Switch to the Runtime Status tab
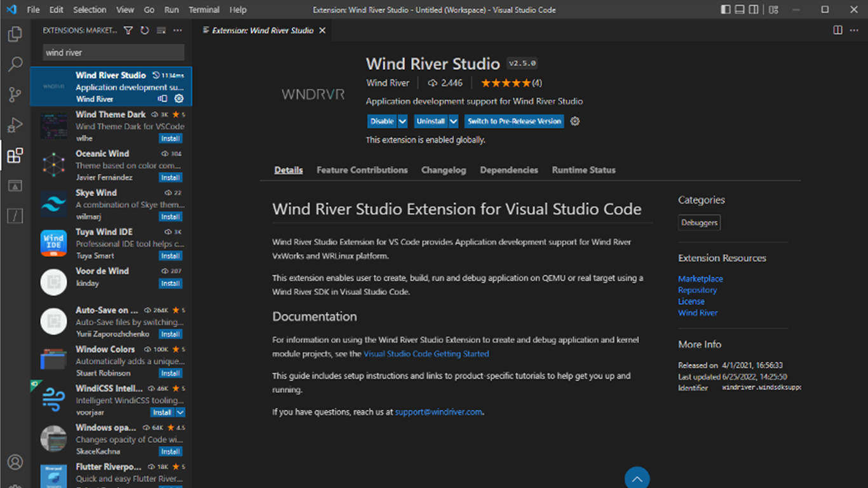Screen dimensions: 868x488 pyautogui.click(x=583, y=170)
